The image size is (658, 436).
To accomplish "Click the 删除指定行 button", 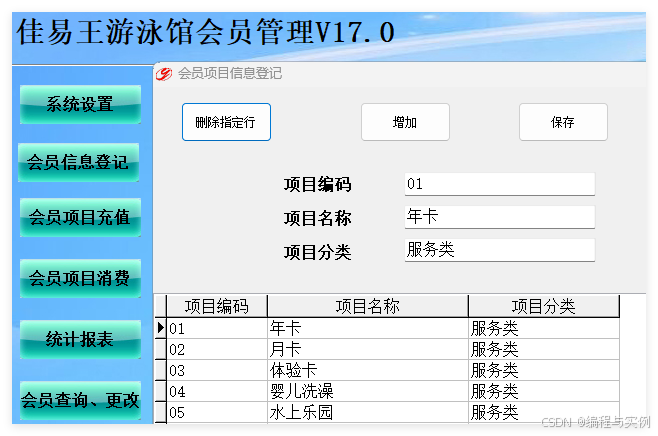I will [x=226, y=122].
